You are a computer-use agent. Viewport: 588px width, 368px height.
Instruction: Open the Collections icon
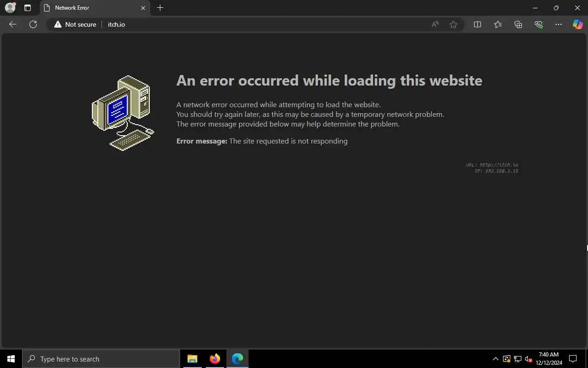tap(518, 24)
